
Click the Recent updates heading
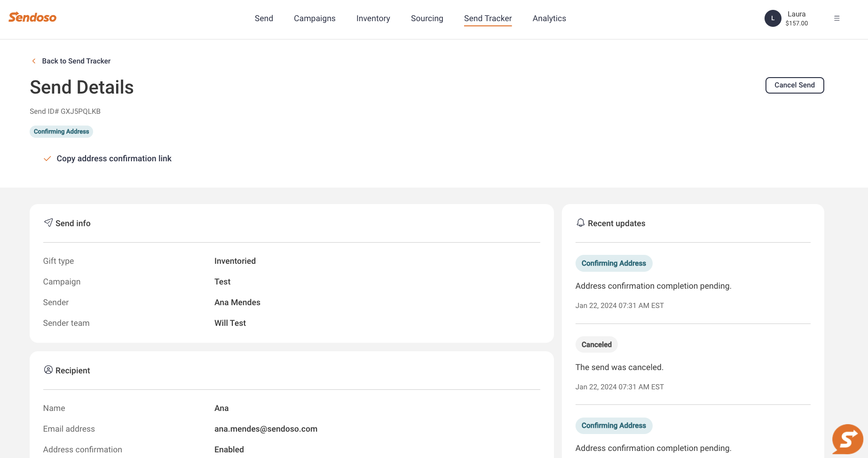pos(616,223)
